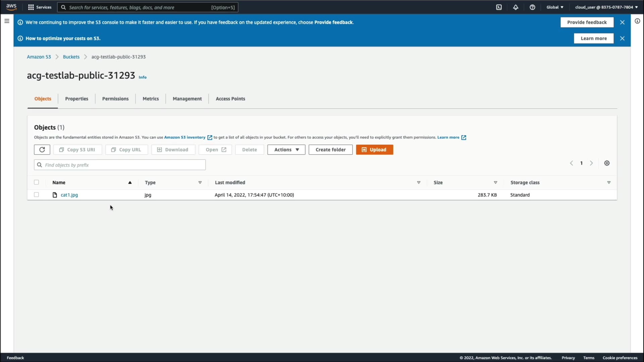This screenshot has width=644, height=362.
Task: Open the Services grid menu
Action: pos(40,7)
